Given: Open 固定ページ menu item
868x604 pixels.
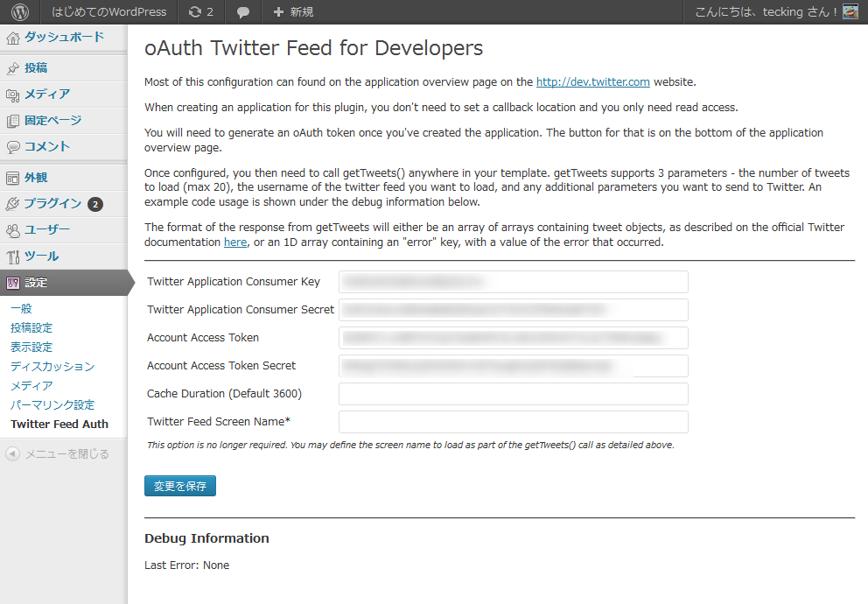Looking at the screenshot, I should coord(53,120).
